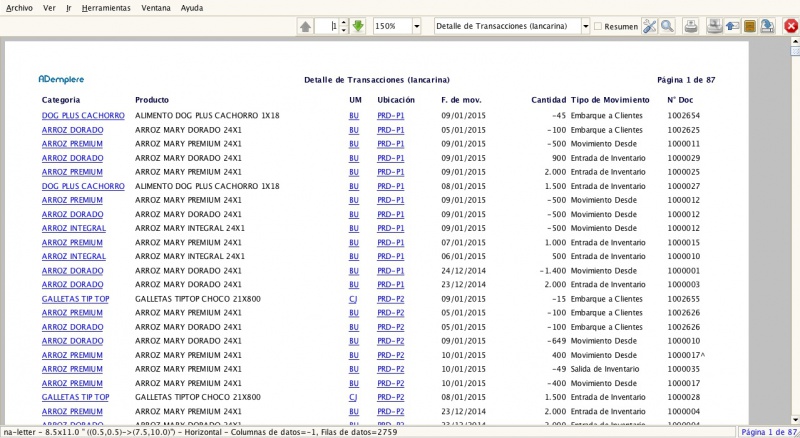
Task: Open GALLETAS TIP TOP link in row 1000028
Action: click(x=76, y=397)
